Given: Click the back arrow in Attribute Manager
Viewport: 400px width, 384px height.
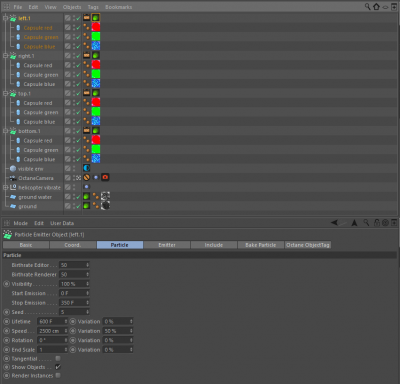Looking at the screenshot, I should [334, 222].
